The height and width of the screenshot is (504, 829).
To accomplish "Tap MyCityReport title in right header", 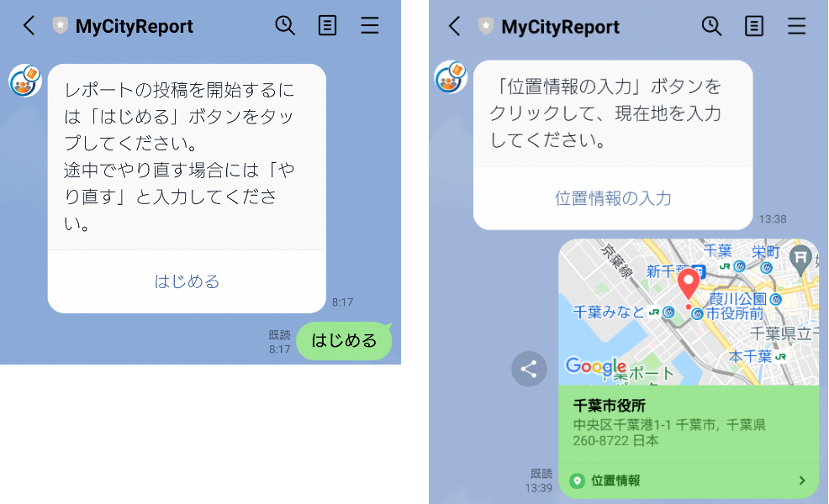I will tap(560, 26).
